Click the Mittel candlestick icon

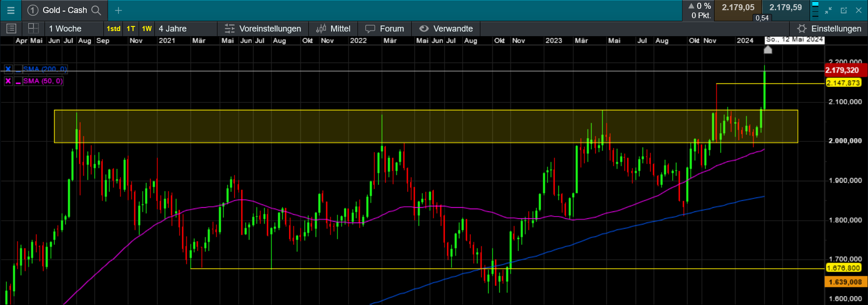(321, 29)
